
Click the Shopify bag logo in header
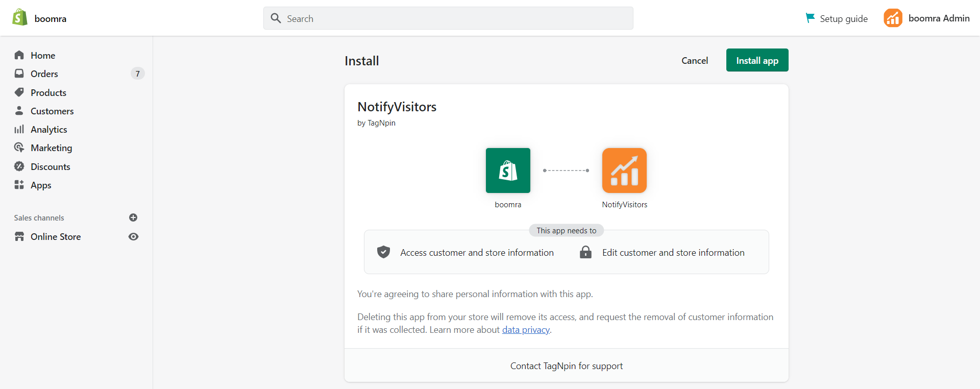coord(20,17)
